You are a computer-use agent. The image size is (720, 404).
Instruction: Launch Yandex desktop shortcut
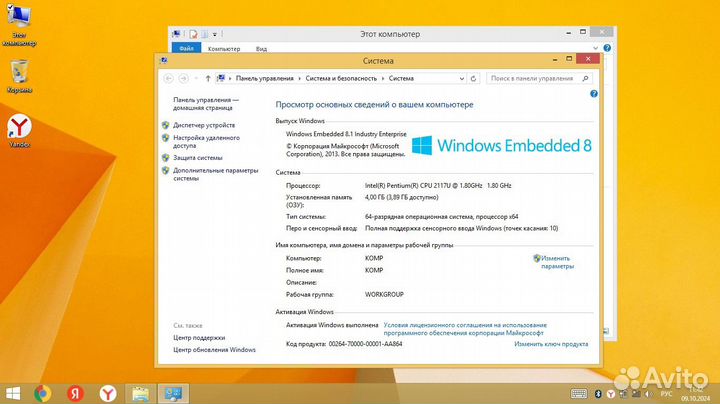pos(19,131)
